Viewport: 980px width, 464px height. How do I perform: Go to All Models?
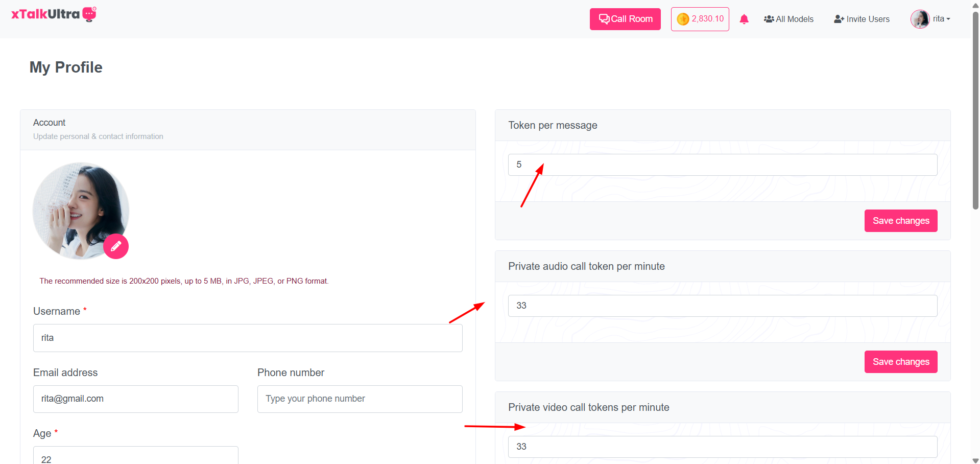pos(788,19)
